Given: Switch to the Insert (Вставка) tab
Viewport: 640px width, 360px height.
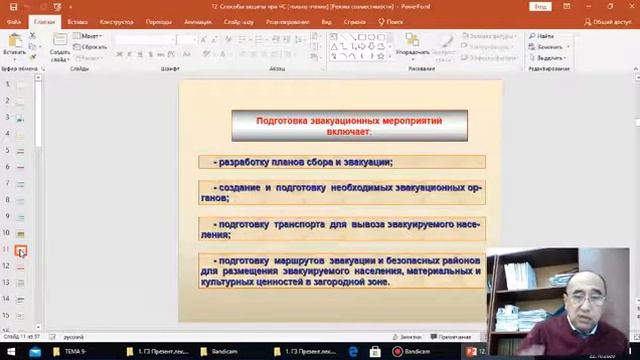Looking at the screenshot, I should (77, 22).
